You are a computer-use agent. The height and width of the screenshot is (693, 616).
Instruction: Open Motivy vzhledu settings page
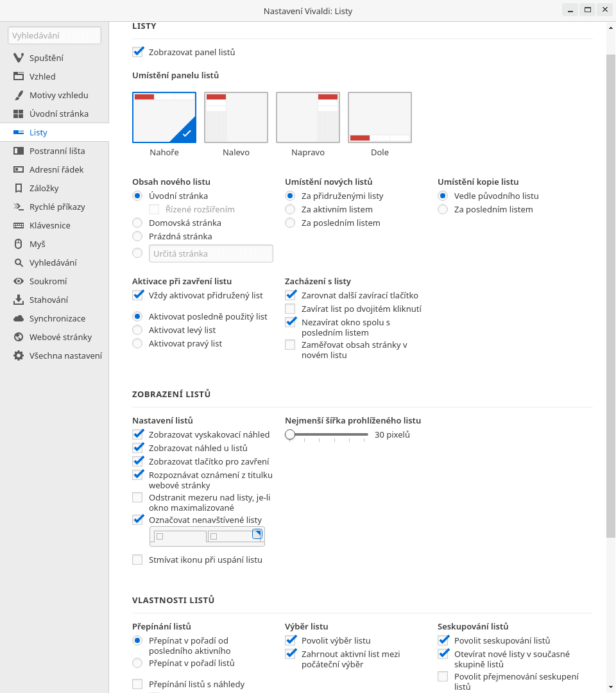(55, 95)
